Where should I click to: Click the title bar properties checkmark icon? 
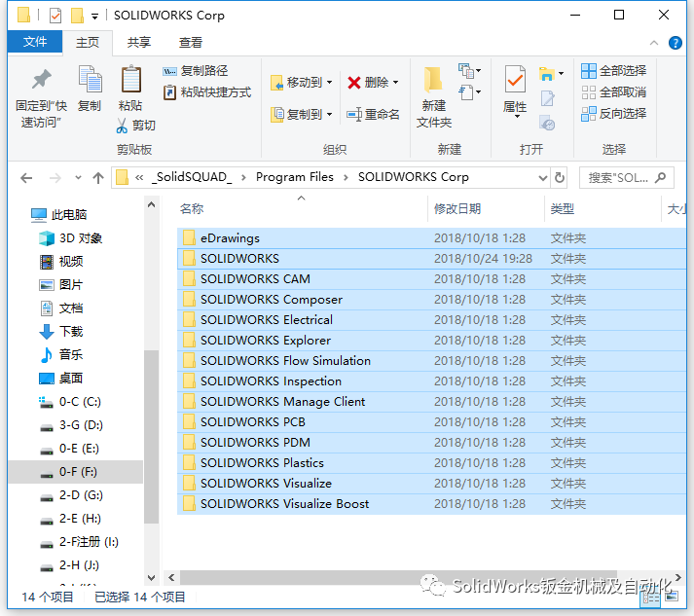click(55, 16)
